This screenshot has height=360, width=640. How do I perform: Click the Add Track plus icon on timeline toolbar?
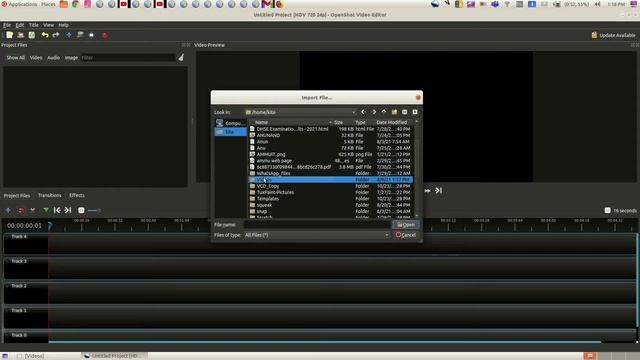coord(8,210)
